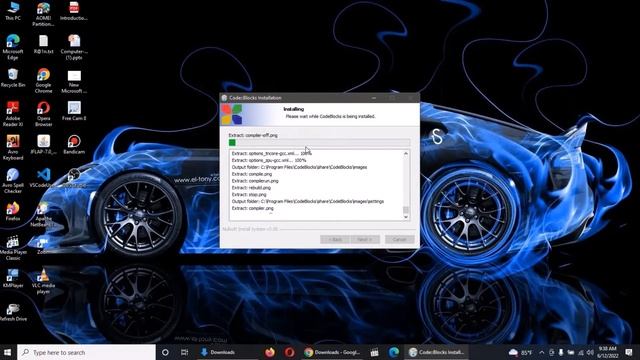Select 'Extract: compile.png' log line

click(252, 174)
